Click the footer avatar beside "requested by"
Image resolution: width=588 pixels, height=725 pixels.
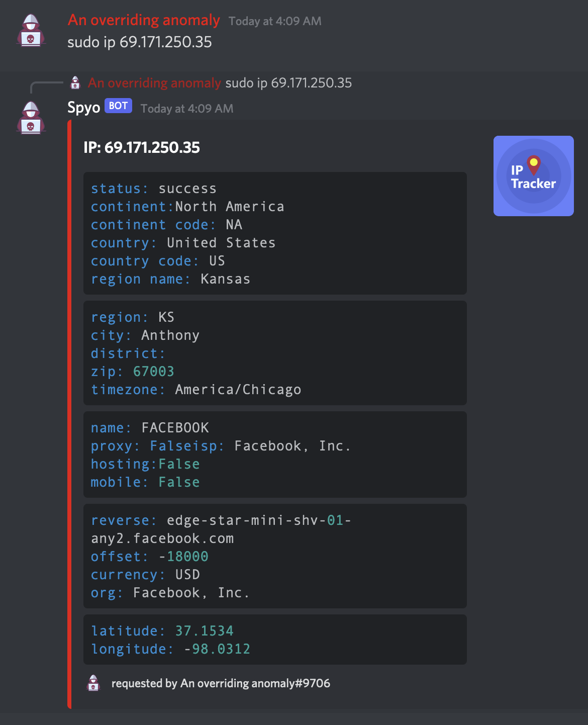93,683
